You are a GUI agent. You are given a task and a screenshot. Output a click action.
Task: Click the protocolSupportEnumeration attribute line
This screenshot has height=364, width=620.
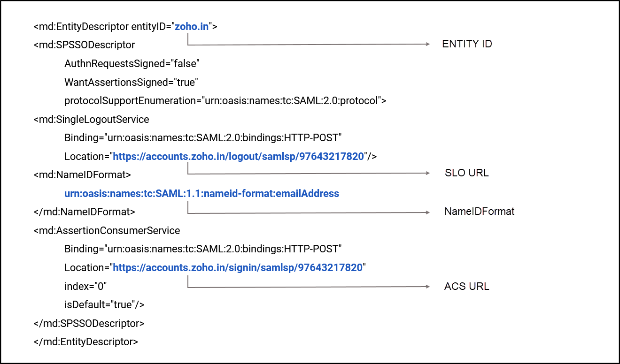click(225, 101)
